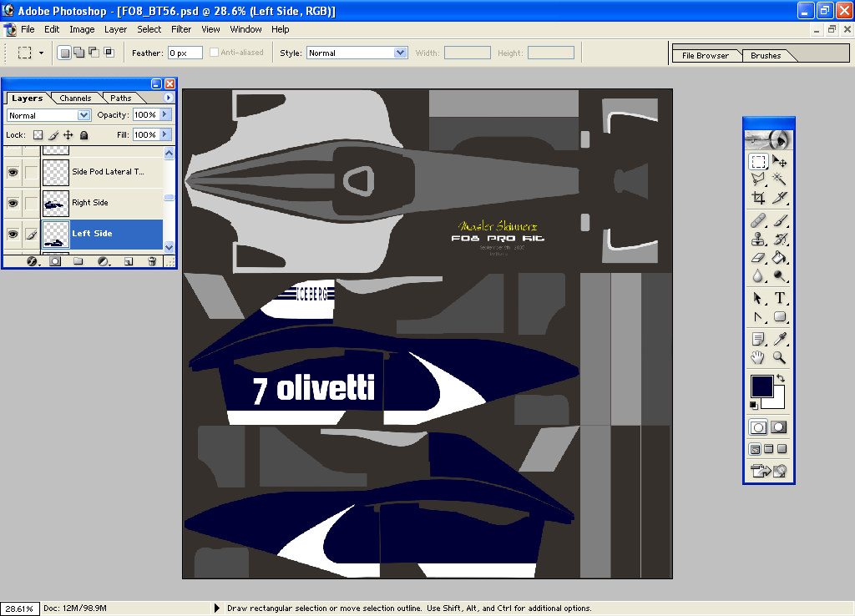The height and width of the screenshot is (616, 855).
Task: Select the Slice tool
Action: tap(779, 197)
